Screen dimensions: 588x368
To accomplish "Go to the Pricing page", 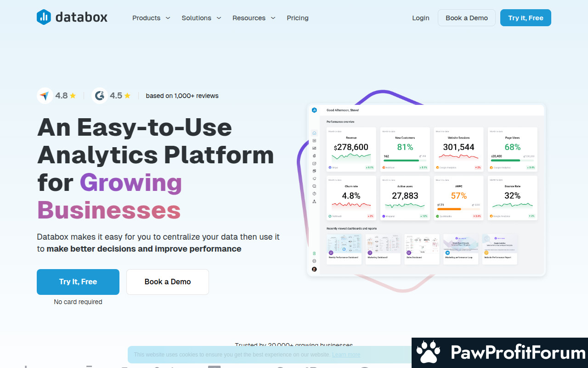I will coord(298,18).
